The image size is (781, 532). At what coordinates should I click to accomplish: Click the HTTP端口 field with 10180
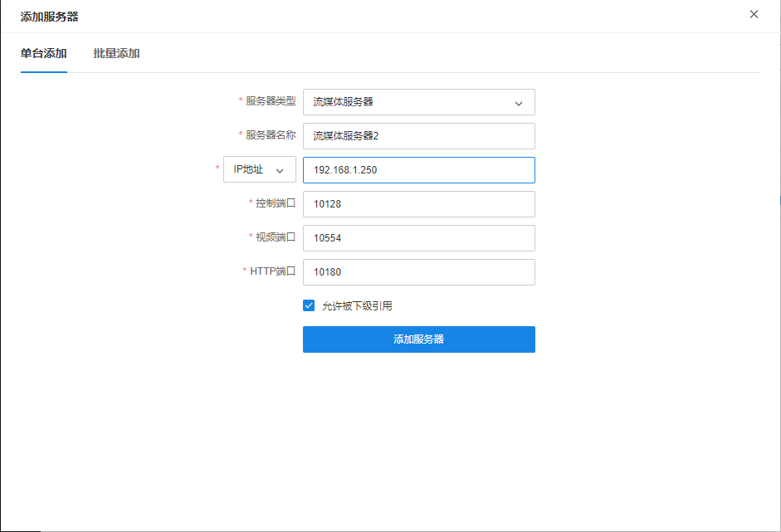[x=418, y=272]
